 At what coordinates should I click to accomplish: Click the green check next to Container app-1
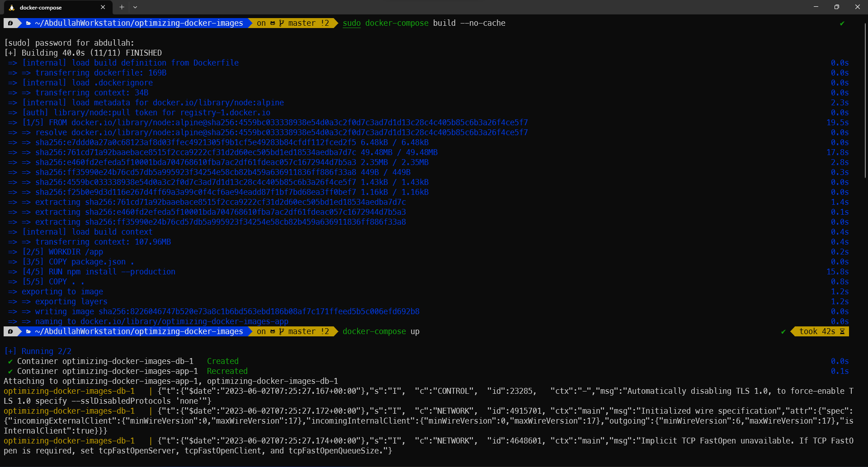(10, 371)
